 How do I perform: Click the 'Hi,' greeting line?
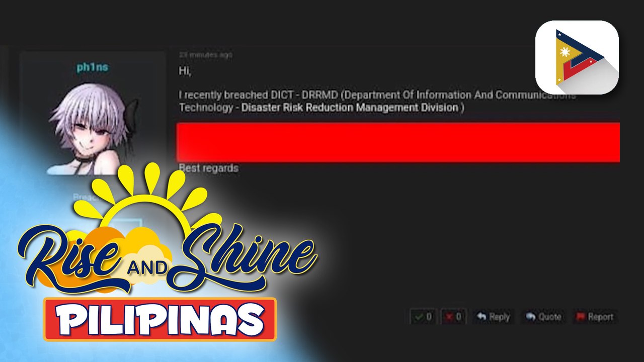[x=185, y=71]
